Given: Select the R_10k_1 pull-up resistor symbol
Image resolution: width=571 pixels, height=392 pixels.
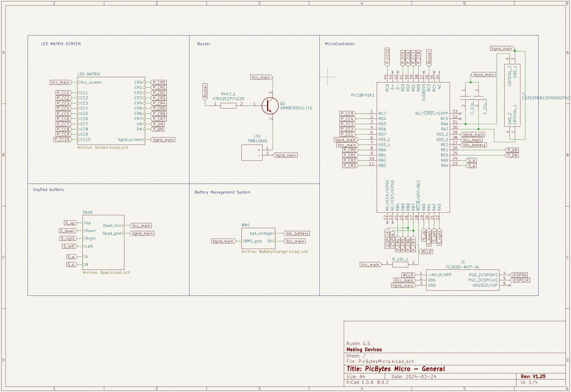Looking at the screenshot, I should click(x=400, y=265).
